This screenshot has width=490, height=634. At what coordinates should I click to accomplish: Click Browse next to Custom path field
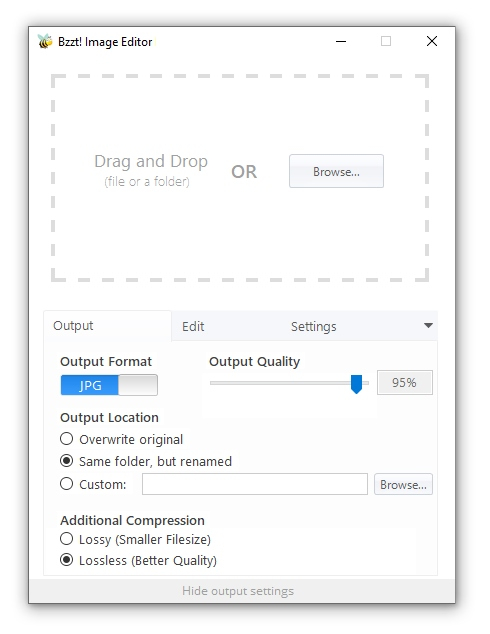403,484
